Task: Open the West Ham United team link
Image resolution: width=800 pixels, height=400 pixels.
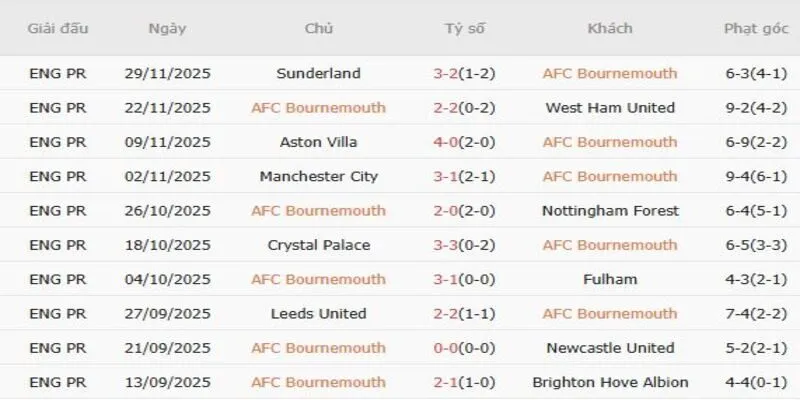Action: coord(610,108)
